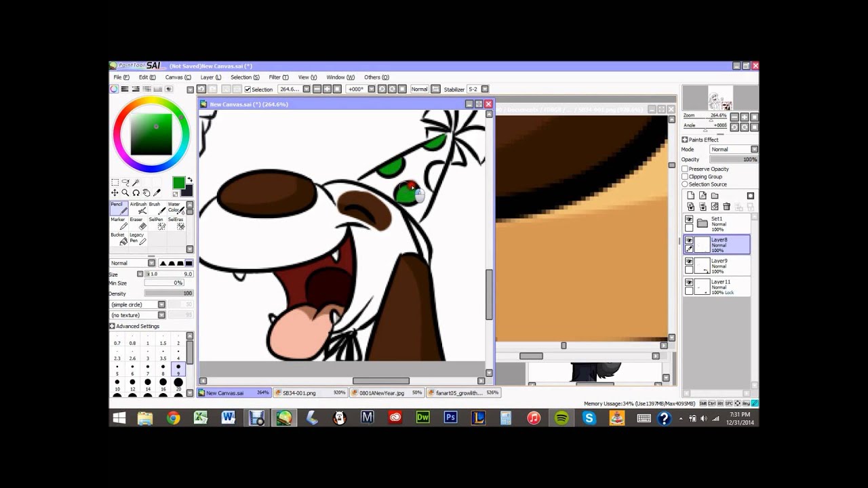Image resolution: width=868 pixels, height=488 pixels.
Task: Create a new layer set folder
Action: [x=715, y=196]
